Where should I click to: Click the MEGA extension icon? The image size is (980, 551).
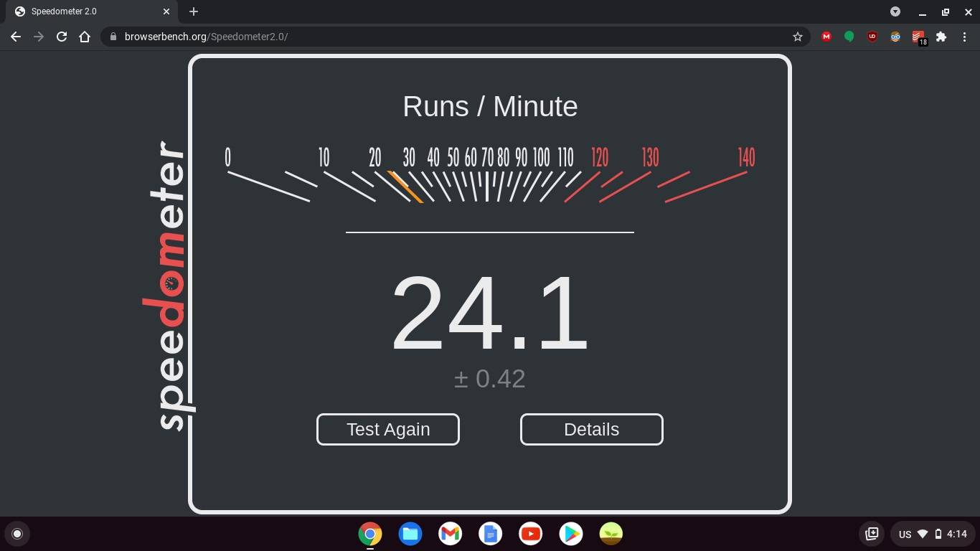826,37
